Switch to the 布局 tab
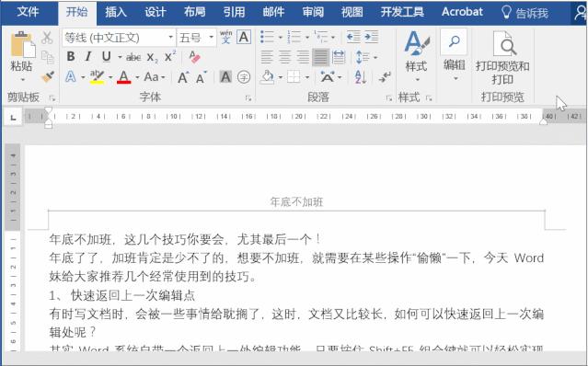This screenshot has width=588, height=366. click(195, 12)
